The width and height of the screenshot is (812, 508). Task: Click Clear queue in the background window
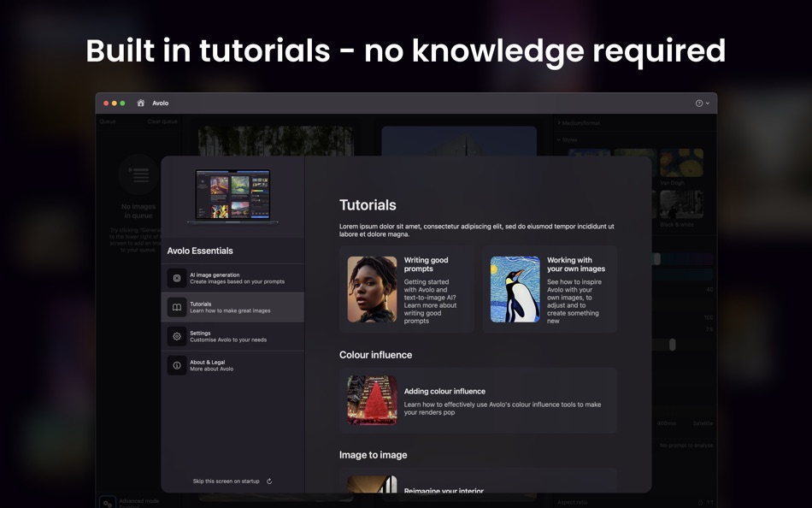point(162,121)
